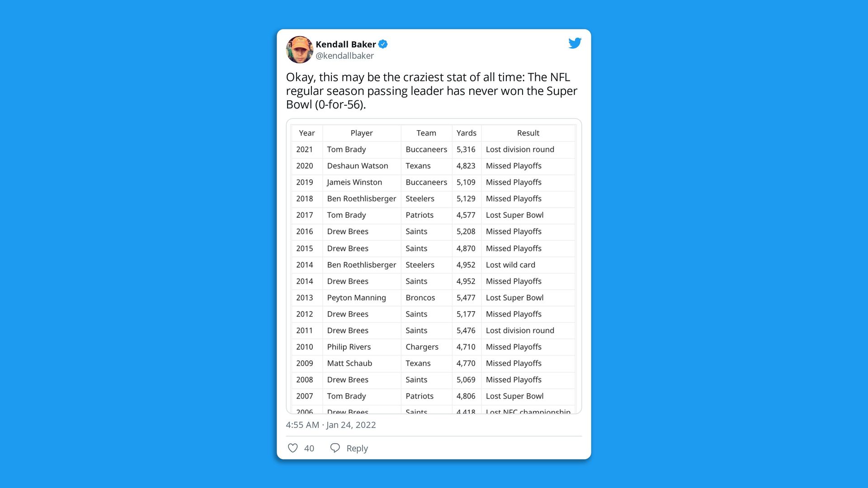Viewport: 868px width, 488px height.
Task: Click the Lost wild card result cell
Action: [x=510, y=265]
